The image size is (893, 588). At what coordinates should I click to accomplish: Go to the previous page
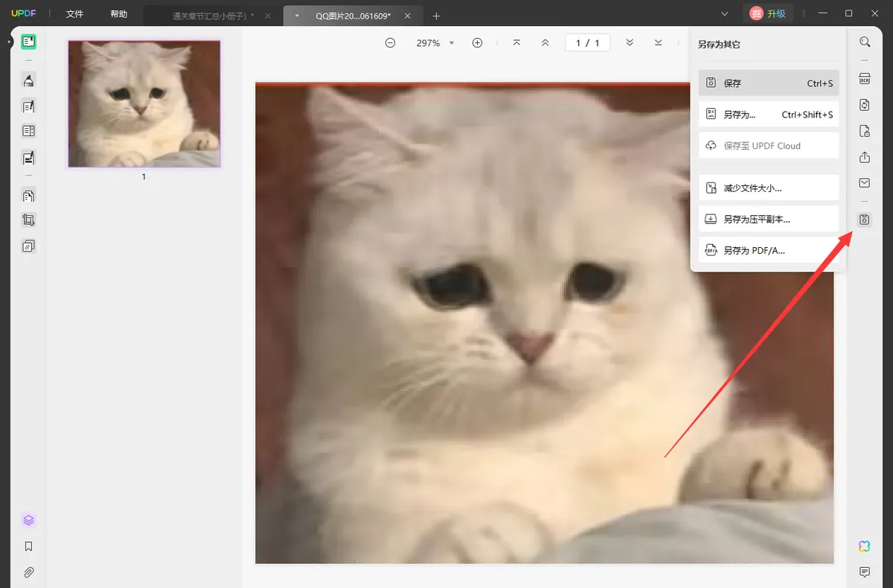(545, 43)
